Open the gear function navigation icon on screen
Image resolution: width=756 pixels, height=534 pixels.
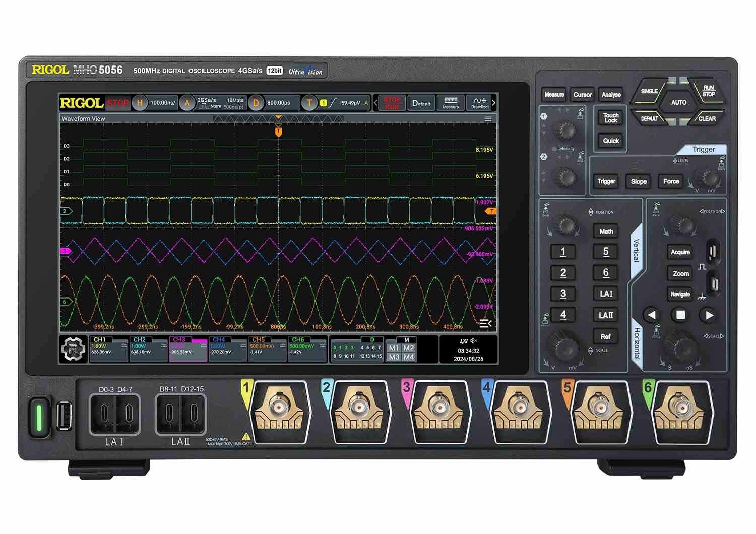tap(74, 349)
